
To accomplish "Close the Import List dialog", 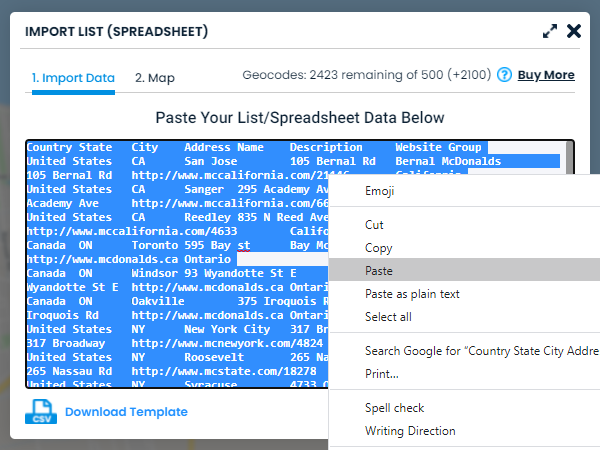I will [x=574, y=31].
